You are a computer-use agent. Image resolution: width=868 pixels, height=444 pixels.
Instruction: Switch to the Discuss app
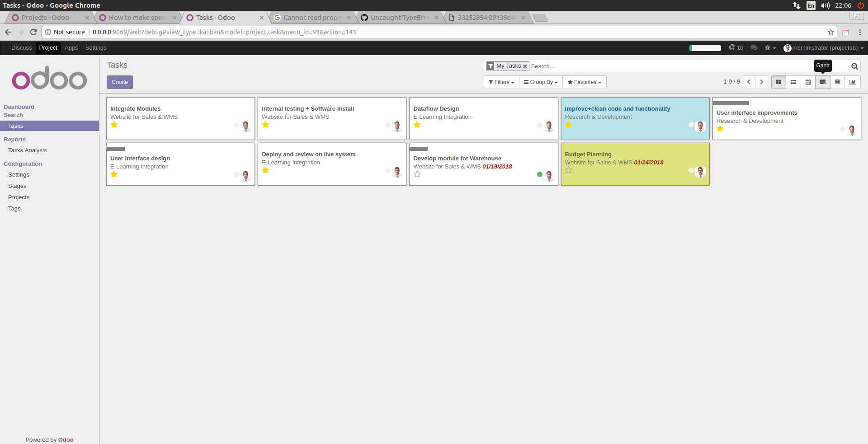(21, 48)
